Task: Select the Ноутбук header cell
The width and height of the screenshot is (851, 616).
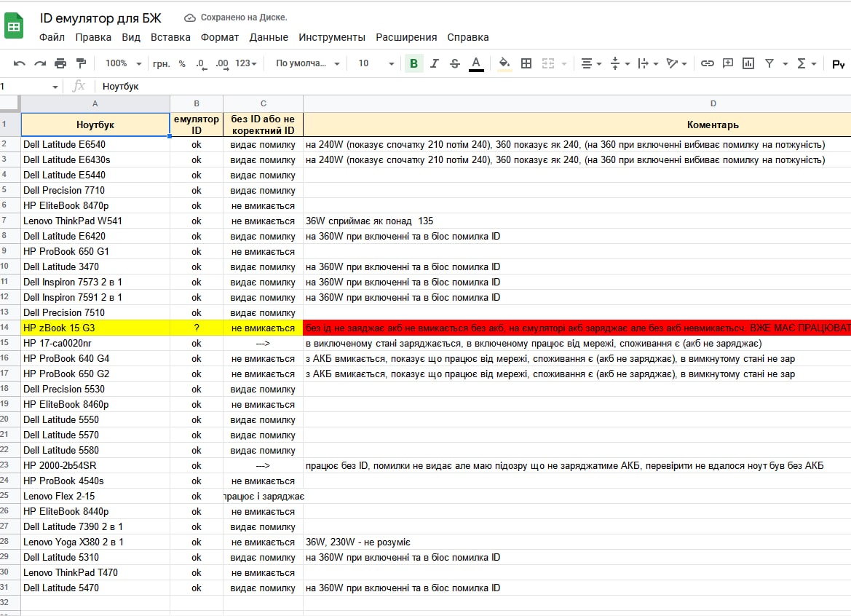Action: (95, 125)
